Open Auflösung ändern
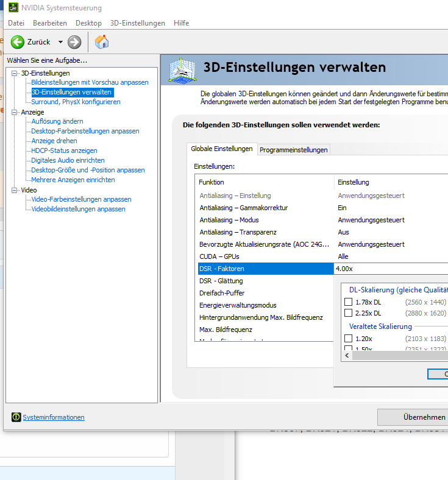Image resolution: width=448 pixels, height=480 pixels. point(57,121)
